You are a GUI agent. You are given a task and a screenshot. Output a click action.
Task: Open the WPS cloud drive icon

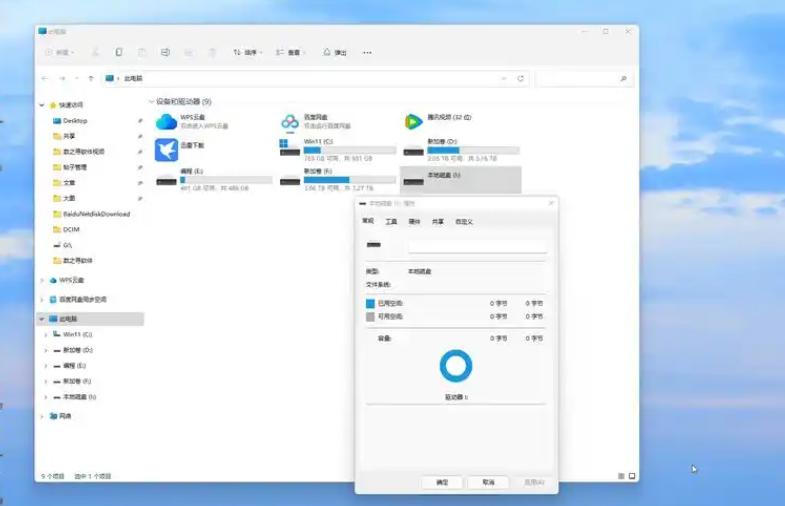tap(166, 122)
